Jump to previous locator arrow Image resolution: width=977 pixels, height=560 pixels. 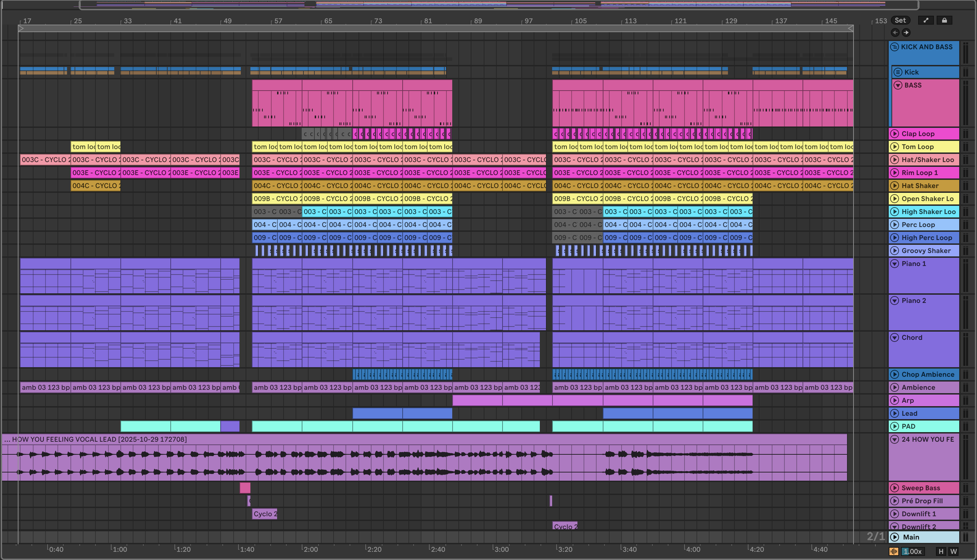[895, 33]
